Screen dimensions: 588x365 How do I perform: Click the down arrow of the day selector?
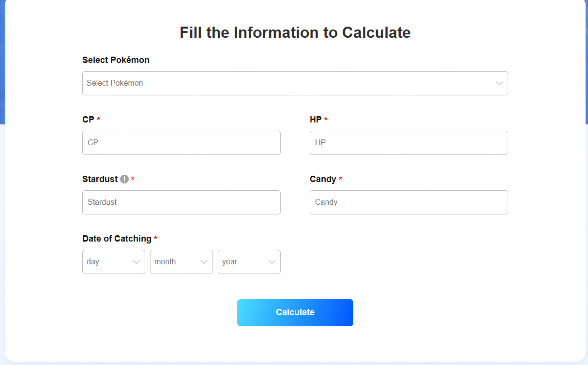click(136, 262)
